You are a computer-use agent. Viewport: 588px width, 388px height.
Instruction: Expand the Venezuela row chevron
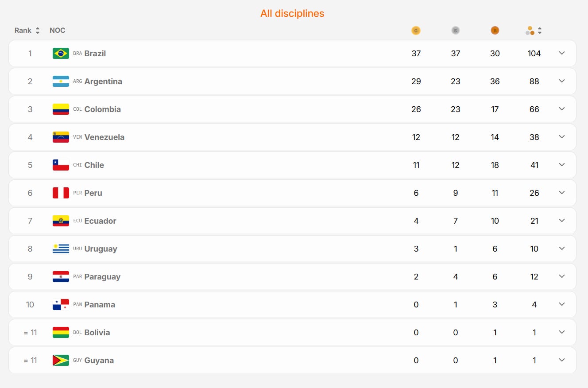(562, 137)
